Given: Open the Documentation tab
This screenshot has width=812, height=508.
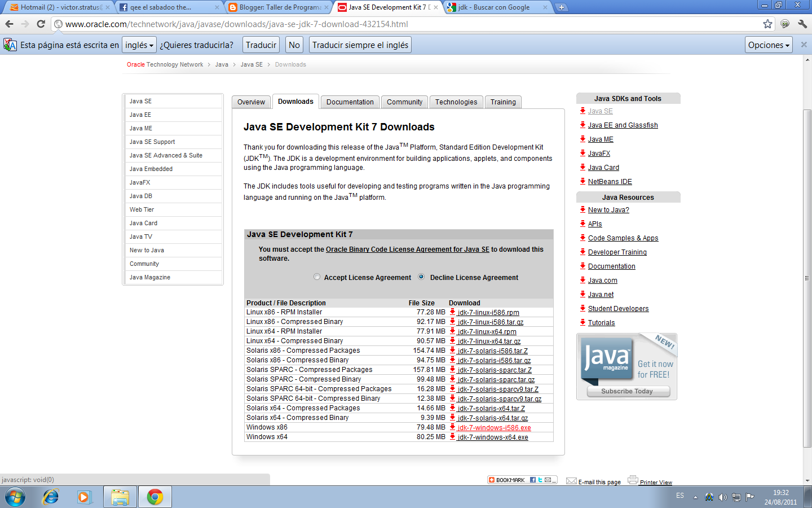Looking at the screenshot, I should coord(350,102).
